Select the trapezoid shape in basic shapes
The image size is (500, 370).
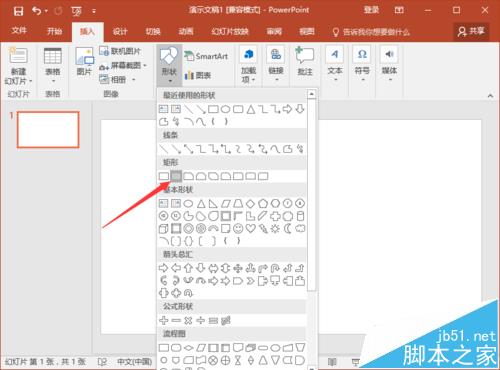[x=238, y=203]
